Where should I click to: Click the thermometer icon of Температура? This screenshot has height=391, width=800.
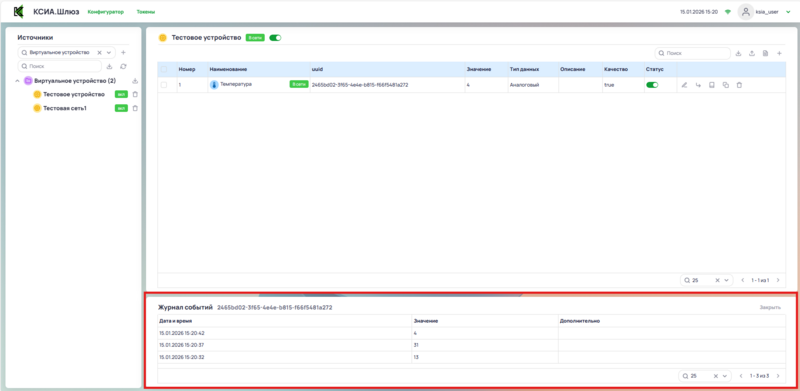214,85
